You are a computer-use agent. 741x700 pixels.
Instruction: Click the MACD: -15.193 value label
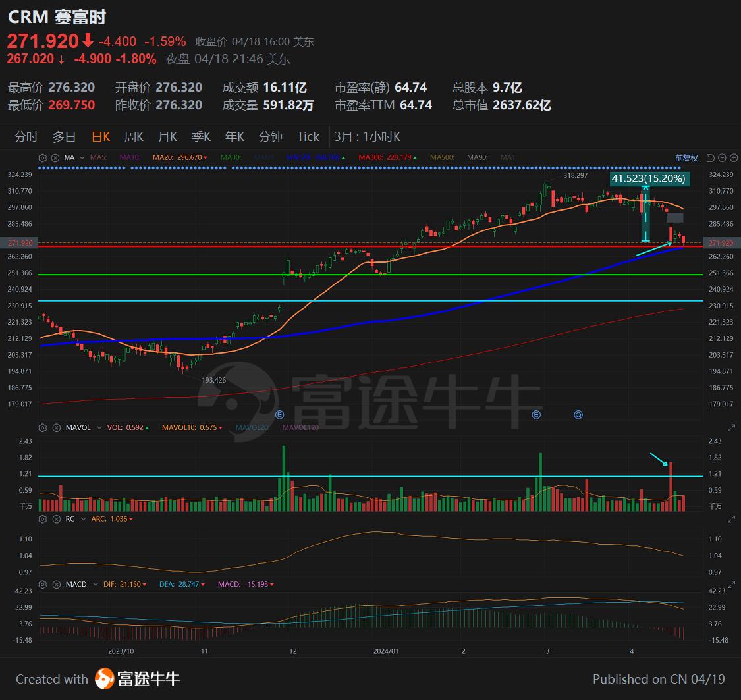pos(246,584)
